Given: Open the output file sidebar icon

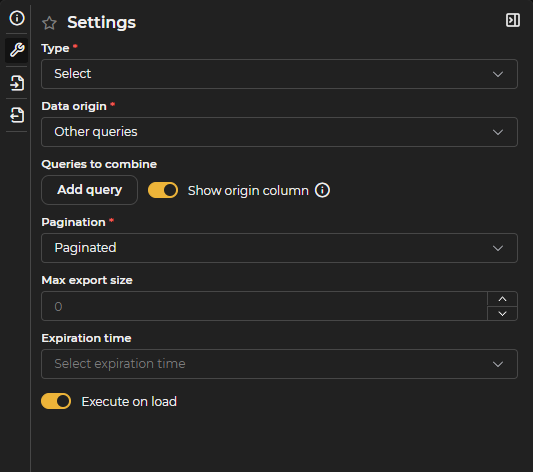Looking at the screenshot, I should [17, 115].
